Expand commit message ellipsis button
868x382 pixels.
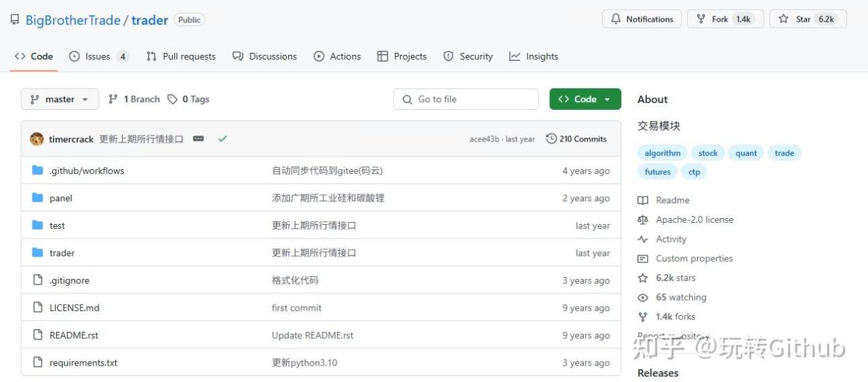(x=198, y=139)
